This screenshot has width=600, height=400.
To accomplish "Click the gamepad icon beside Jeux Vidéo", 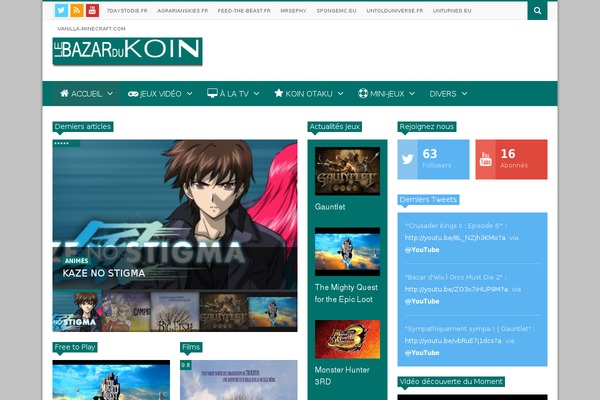I will 133,94.
